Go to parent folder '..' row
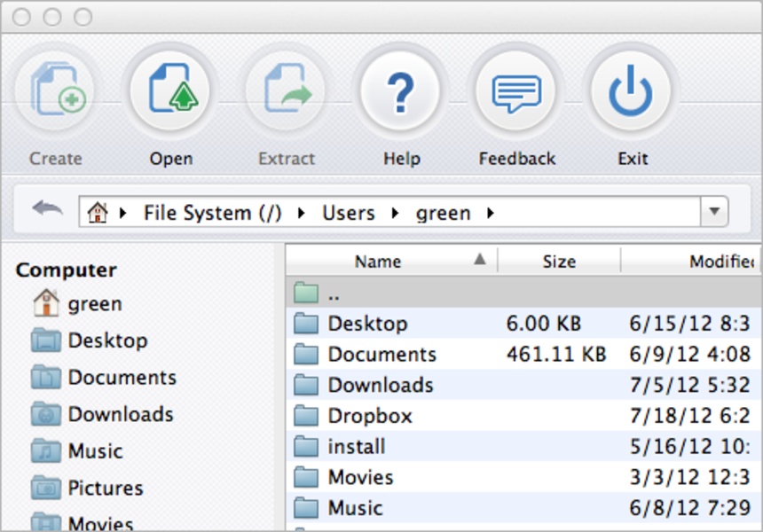This screenshot has width=763, height=532. click(x=334, y=293)
